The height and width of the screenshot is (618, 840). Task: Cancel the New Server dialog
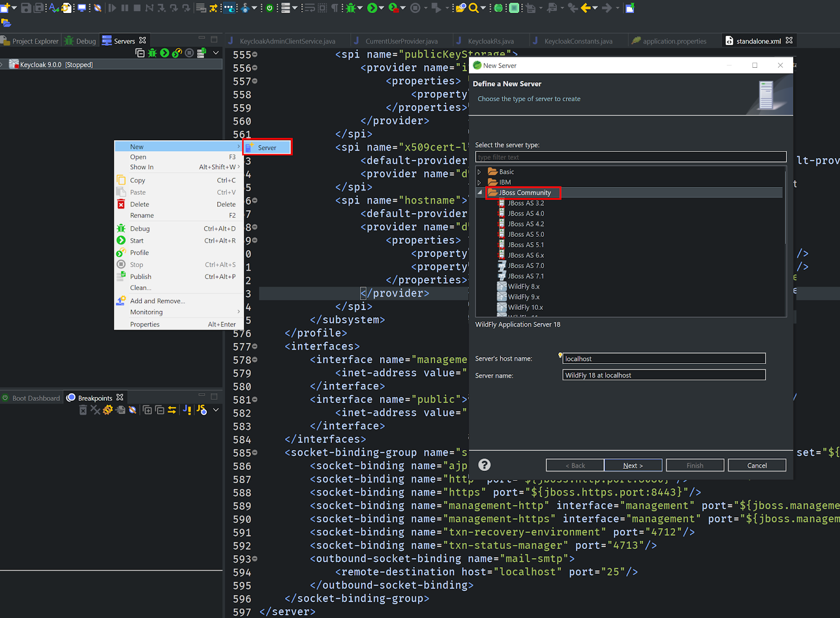coord(757,465)
